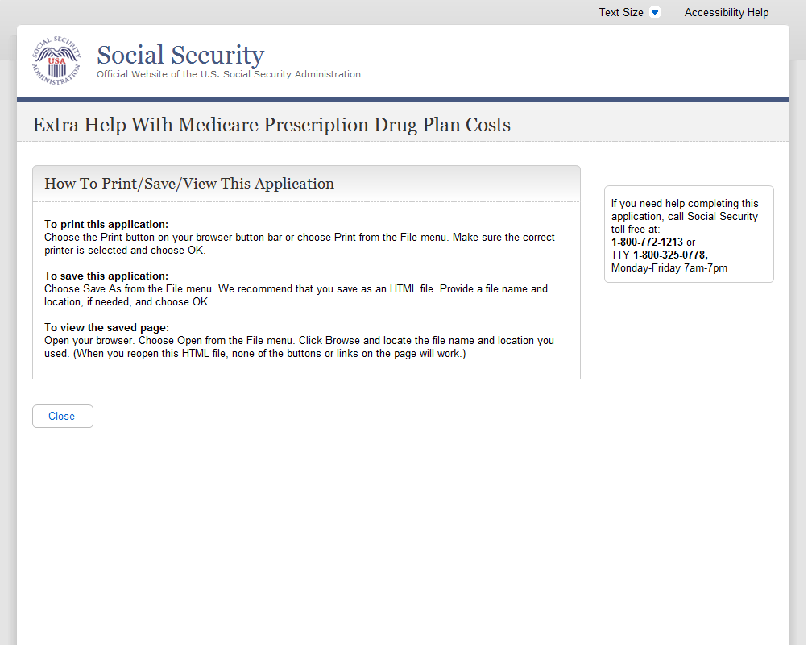The height and width of the screenshot is (651, 812).
Task: Open the Text Size dropdown arrow
Action: coord(655,13)
